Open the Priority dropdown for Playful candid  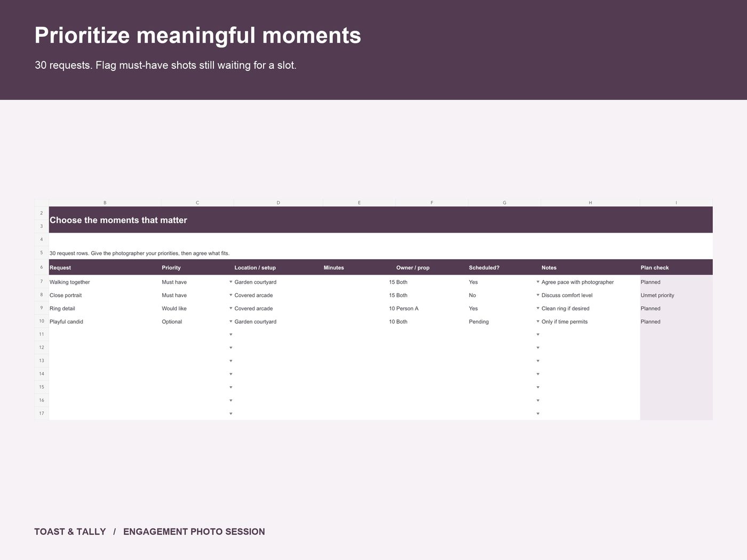pyautogui.click(x=231, y=322)
